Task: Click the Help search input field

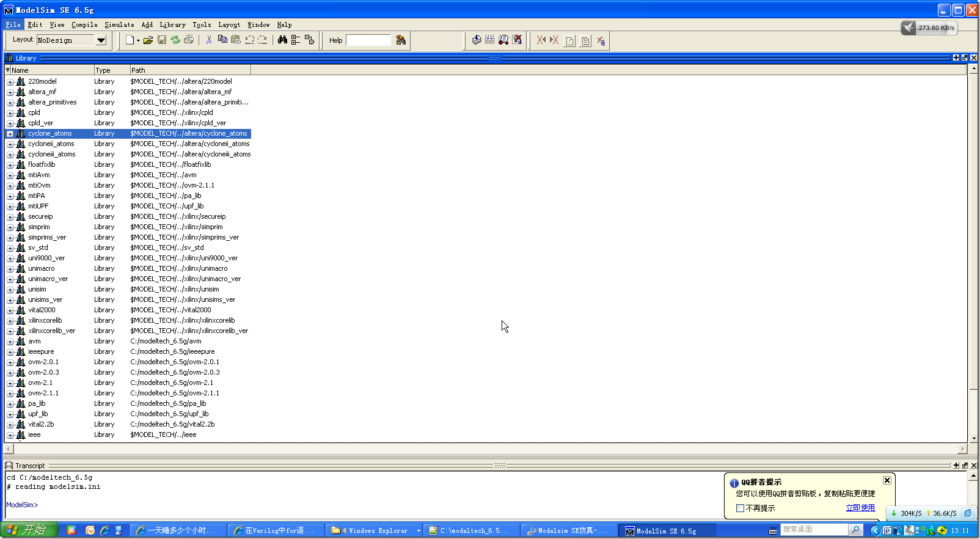Action: click(368, 40)
